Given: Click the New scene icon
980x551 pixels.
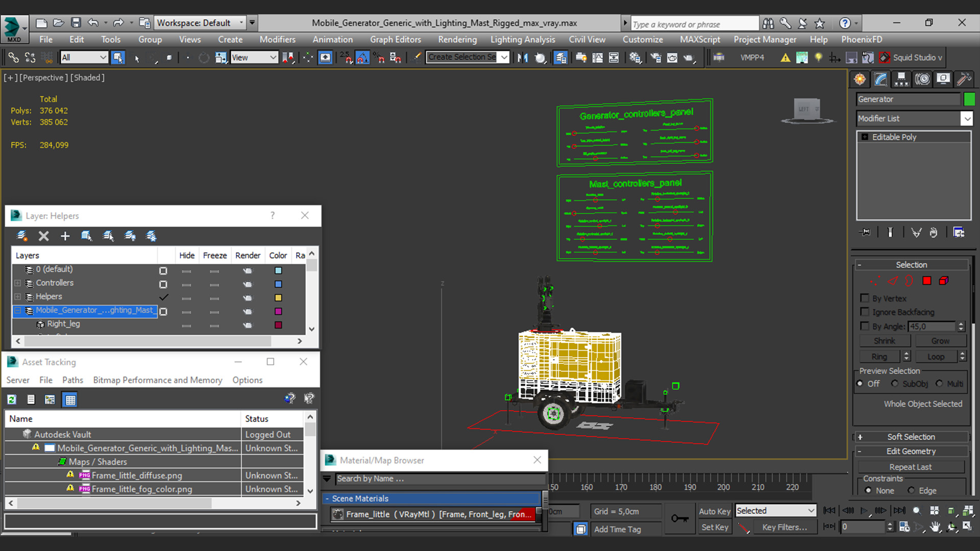Looking at the screenshot, I should [x=41, y=22].
